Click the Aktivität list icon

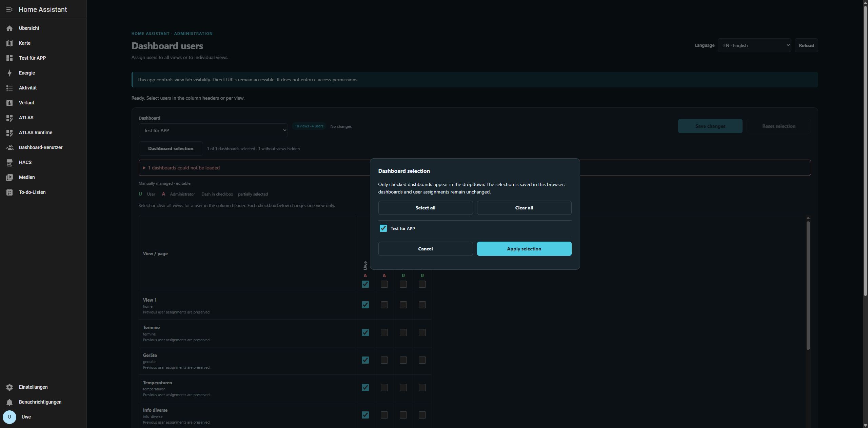(9, 88)
